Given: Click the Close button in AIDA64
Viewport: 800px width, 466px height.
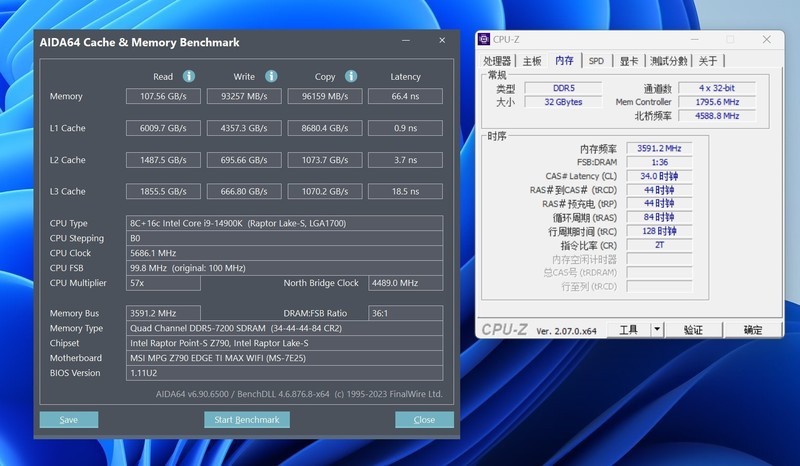Looking at the screenshot, I should pos(424,420).
